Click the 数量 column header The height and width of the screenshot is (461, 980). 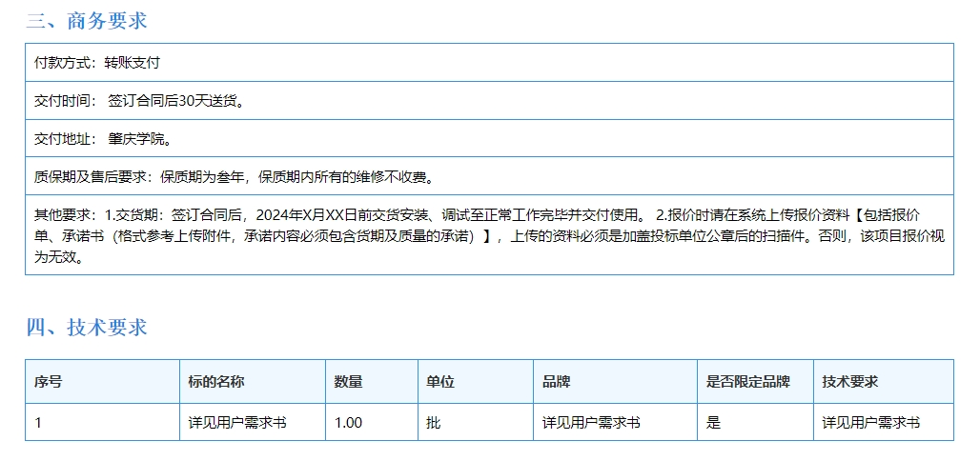pos(348,382)
